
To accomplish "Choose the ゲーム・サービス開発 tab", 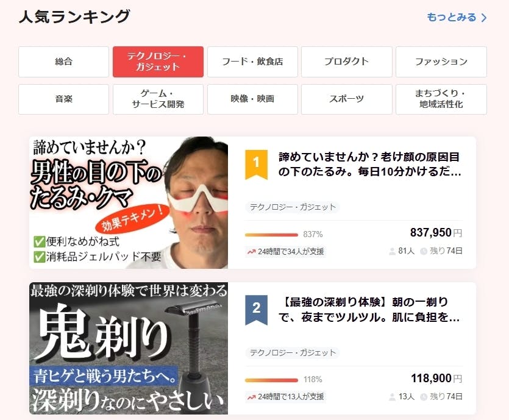I will click(158, 99).
